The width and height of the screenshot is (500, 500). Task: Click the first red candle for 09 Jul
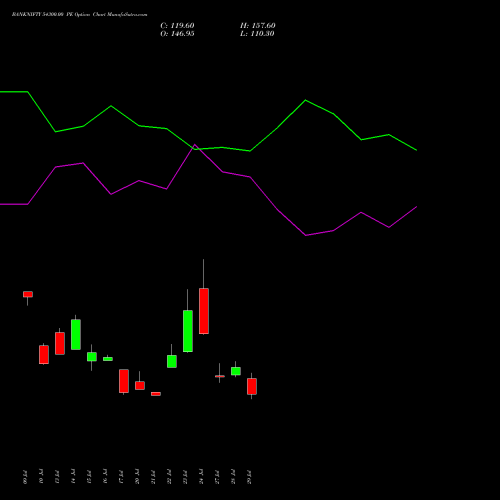[28, 294]
